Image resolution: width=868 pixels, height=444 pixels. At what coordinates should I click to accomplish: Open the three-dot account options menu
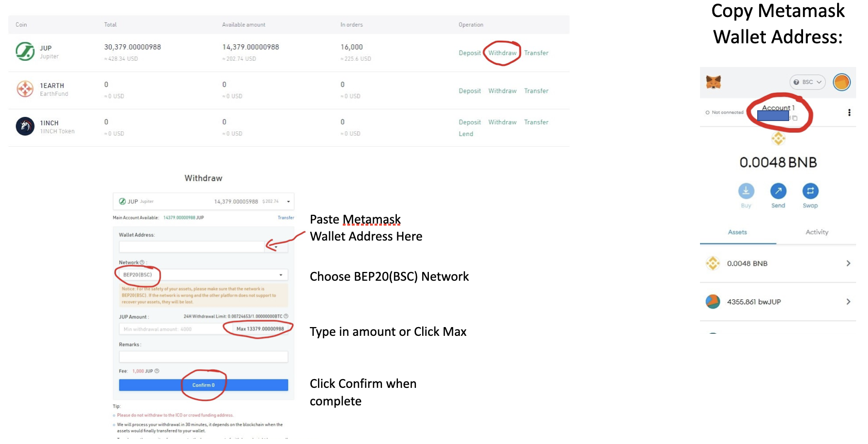pyautogui.click(x=849, y=112)
